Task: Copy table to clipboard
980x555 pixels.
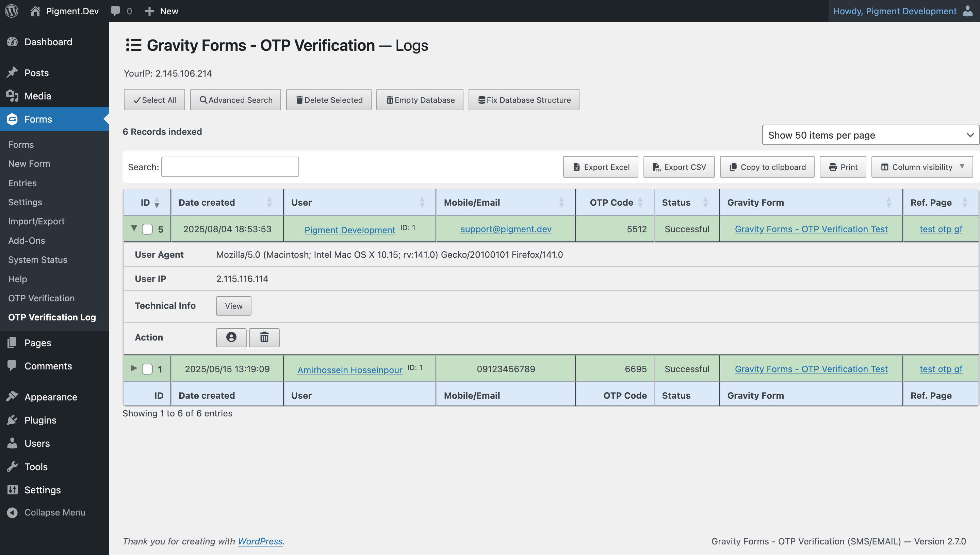Action: pos(767,166)
